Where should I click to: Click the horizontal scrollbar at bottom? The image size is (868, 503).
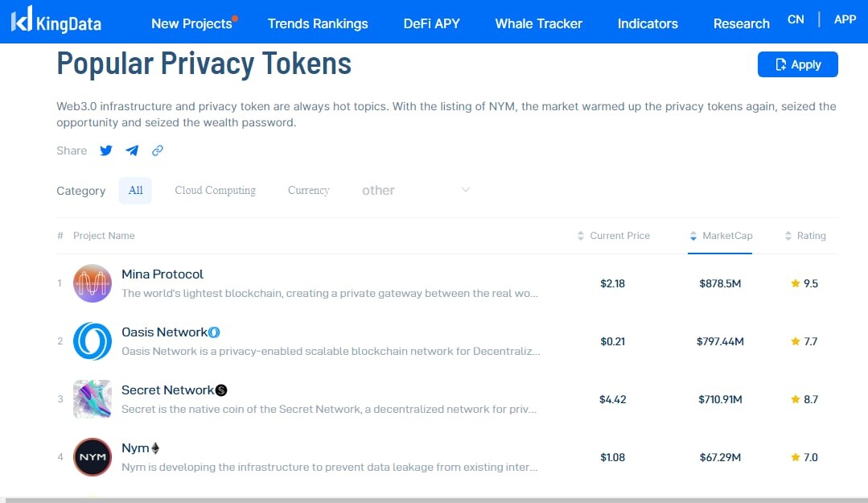(x=434, y=501)
